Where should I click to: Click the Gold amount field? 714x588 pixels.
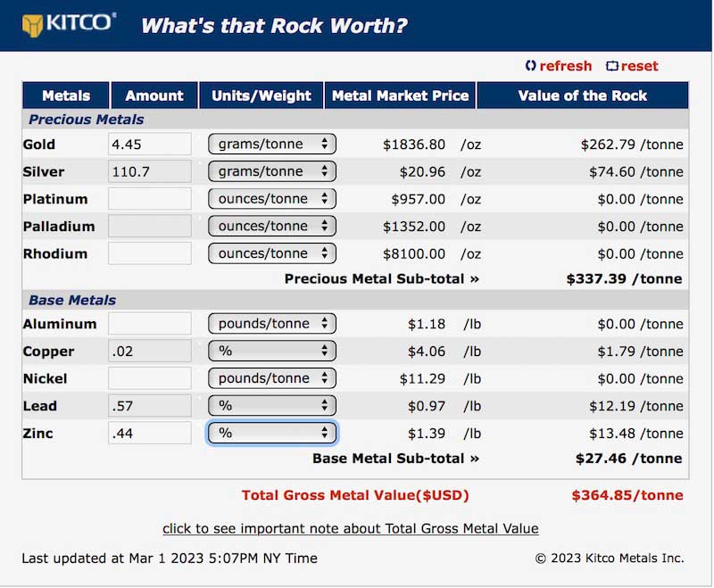(150, 145)
